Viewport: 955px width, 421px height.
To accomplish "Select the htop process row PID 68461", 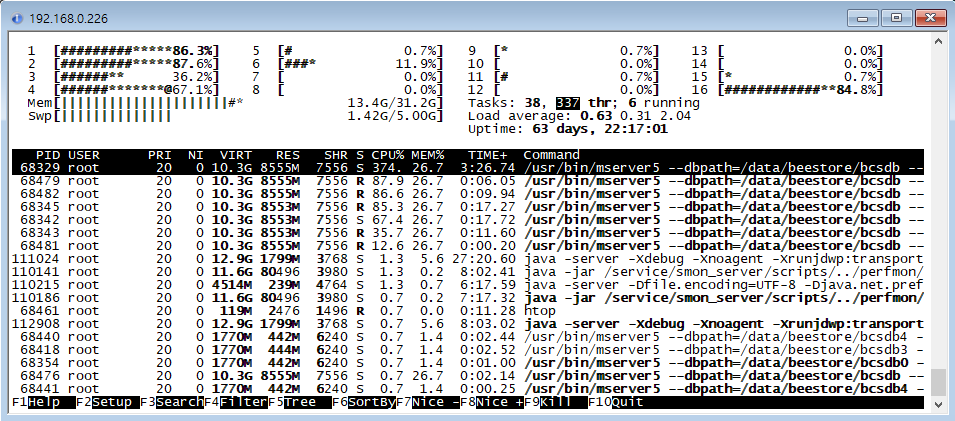I will click(468, 311).
